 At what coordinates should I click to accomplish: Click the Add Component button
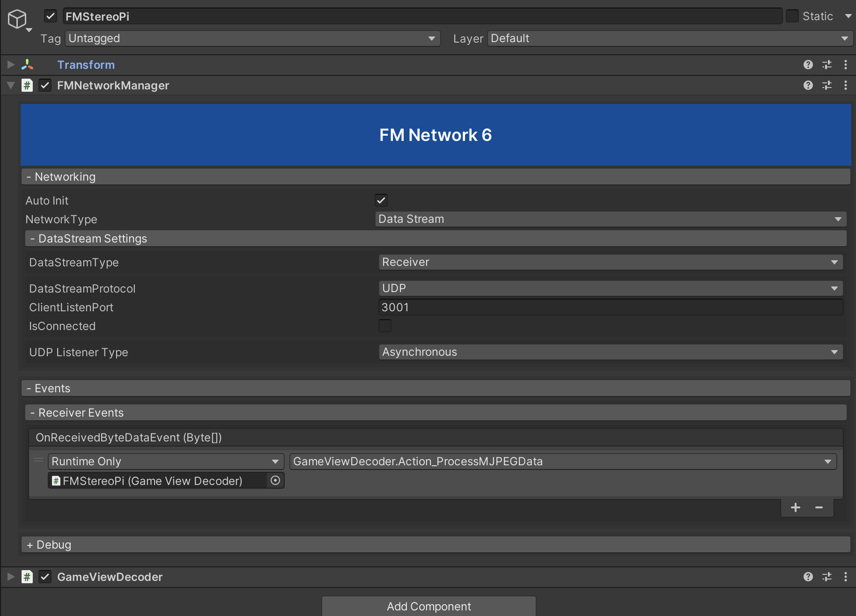point(428,606)
